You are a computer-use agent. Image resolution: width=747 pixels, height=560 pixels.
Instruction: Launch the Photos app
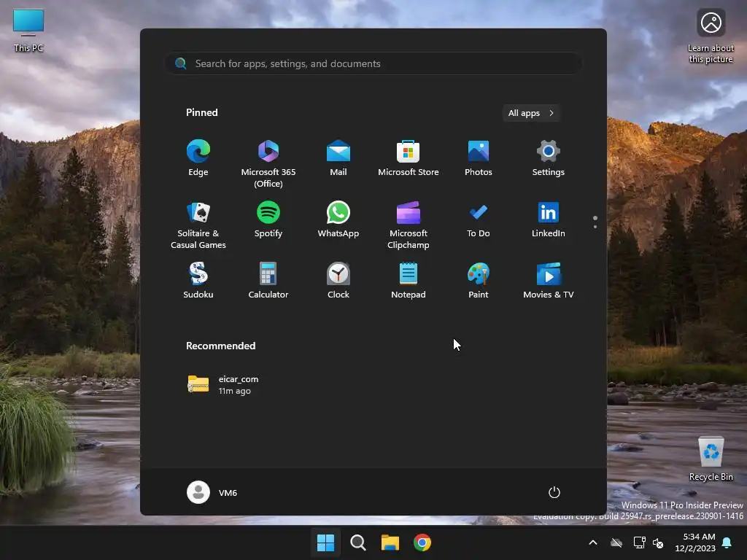pyautogui.click(x=479, y=159)
